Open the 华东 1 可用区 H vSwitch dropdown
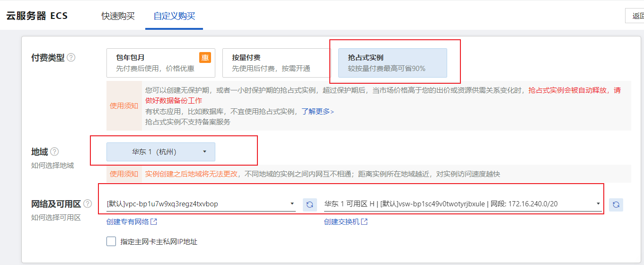The height and width of the screenshot is (265, 644). point(462,204)
